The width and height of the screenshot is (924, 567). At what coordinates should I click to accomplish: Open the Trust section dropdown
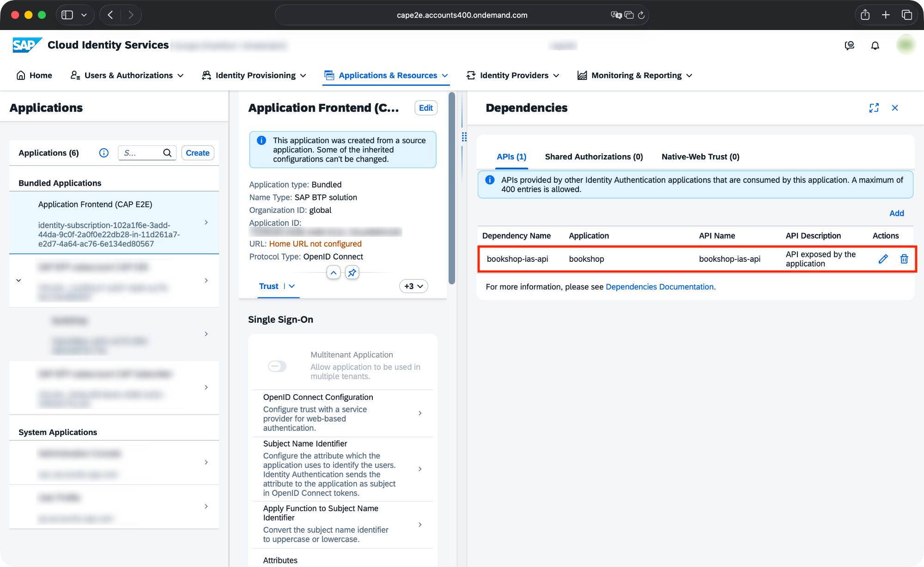point(292,286)
